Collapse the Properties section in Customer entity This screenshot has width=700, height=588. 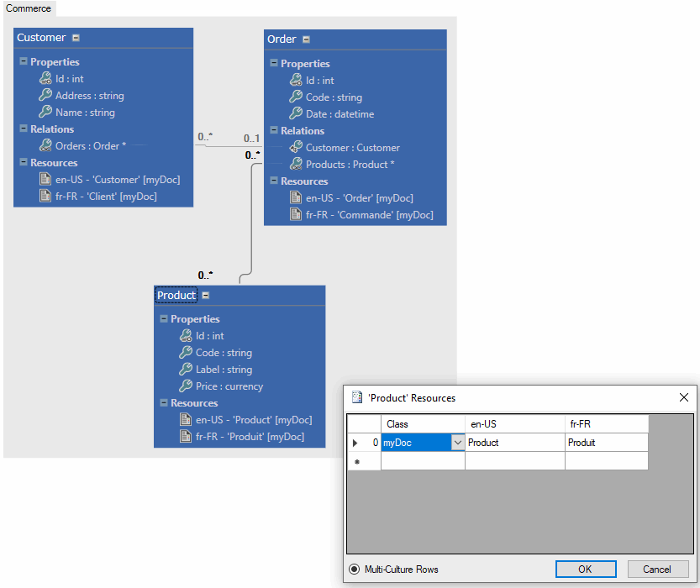point(24,61)
